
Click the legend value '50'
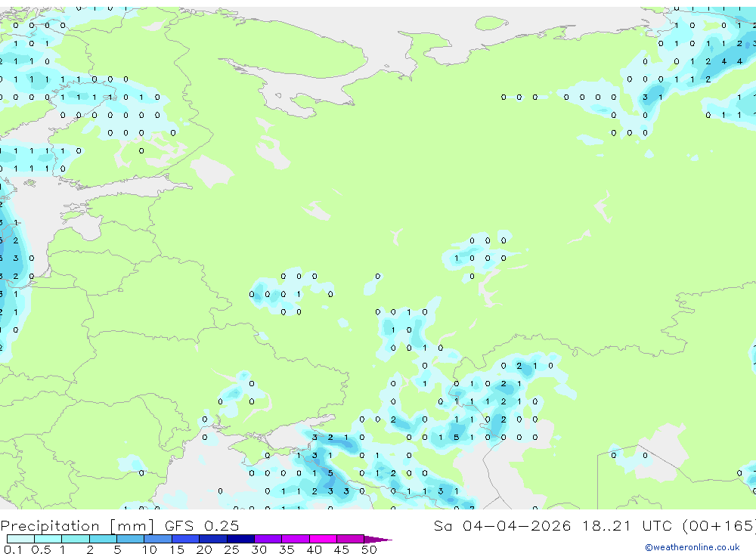tap(369, 549)
